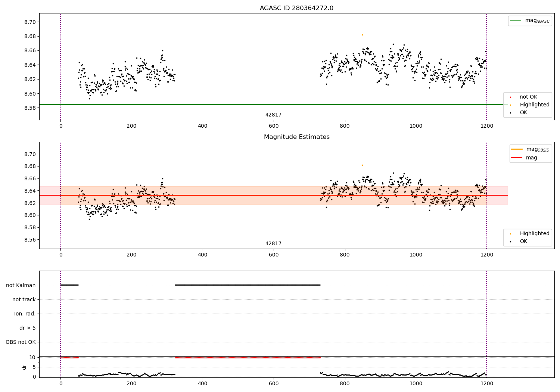Click the 'OBS not OK' row label
The image size is (560, 392).
tap(21, 342)
